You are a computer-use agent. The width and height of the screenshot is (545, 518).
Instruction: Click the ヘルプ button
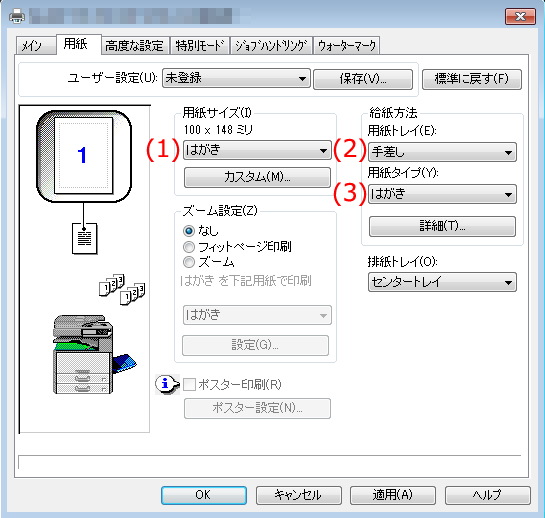[x=488, y=495]
